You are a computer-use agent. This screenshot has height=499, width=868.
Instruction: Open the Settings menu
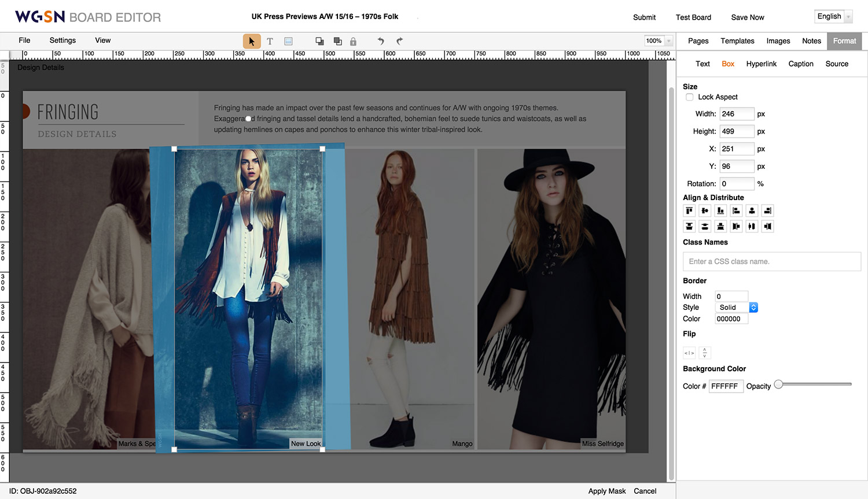pos(62,40)
